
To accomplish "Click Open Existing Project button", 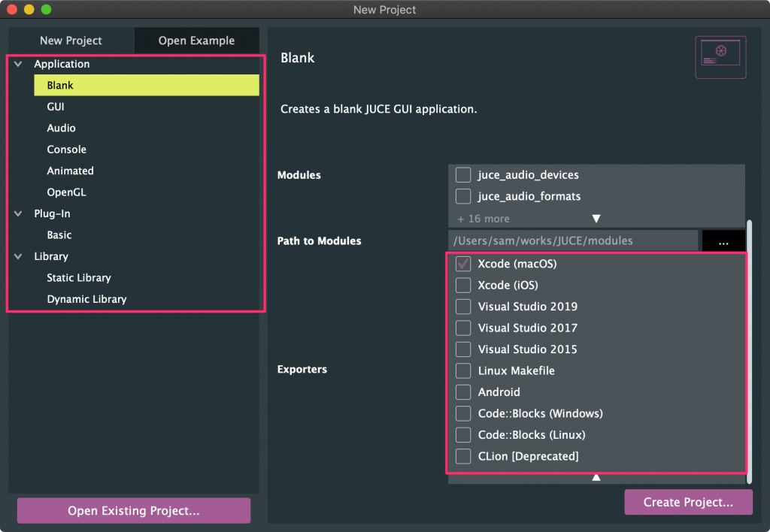I will pyautogui.click(x=134, y=511).
